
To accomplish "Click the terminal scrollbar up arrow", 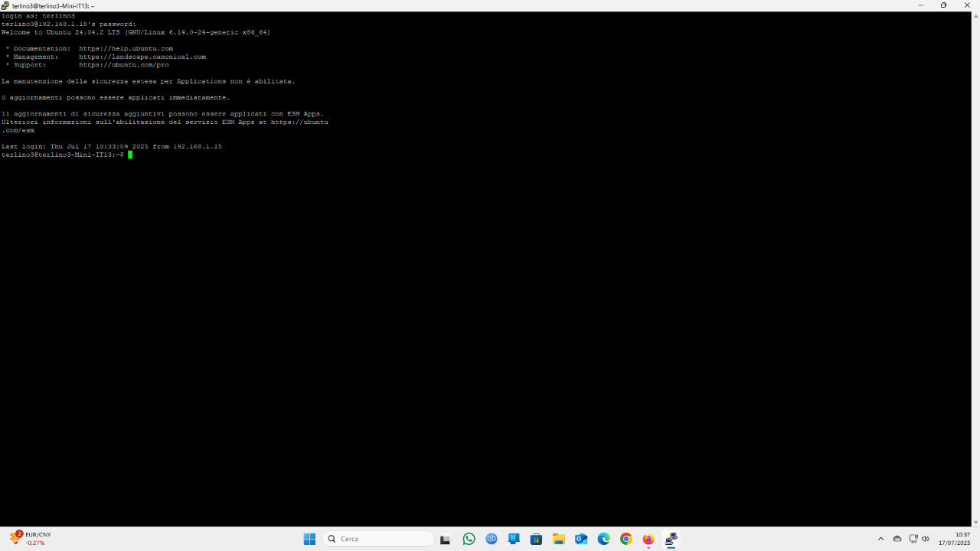I will (975, 16).
